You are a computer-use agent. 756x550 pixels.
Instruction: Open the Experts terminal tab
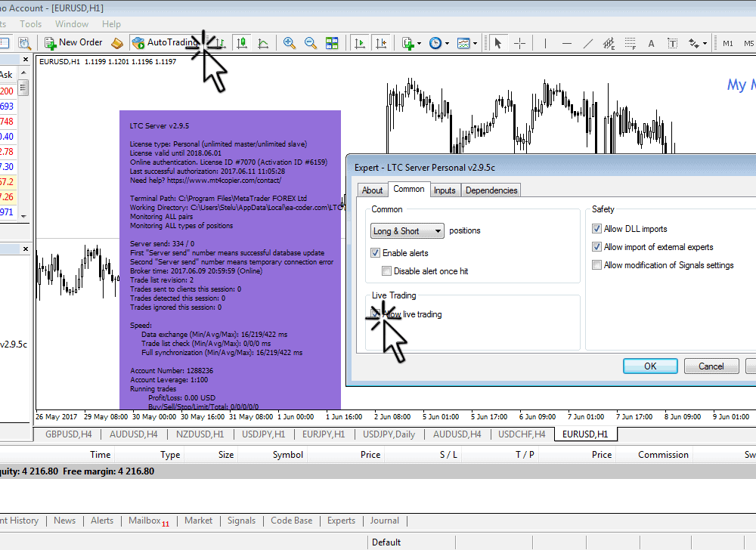[342, 521]
